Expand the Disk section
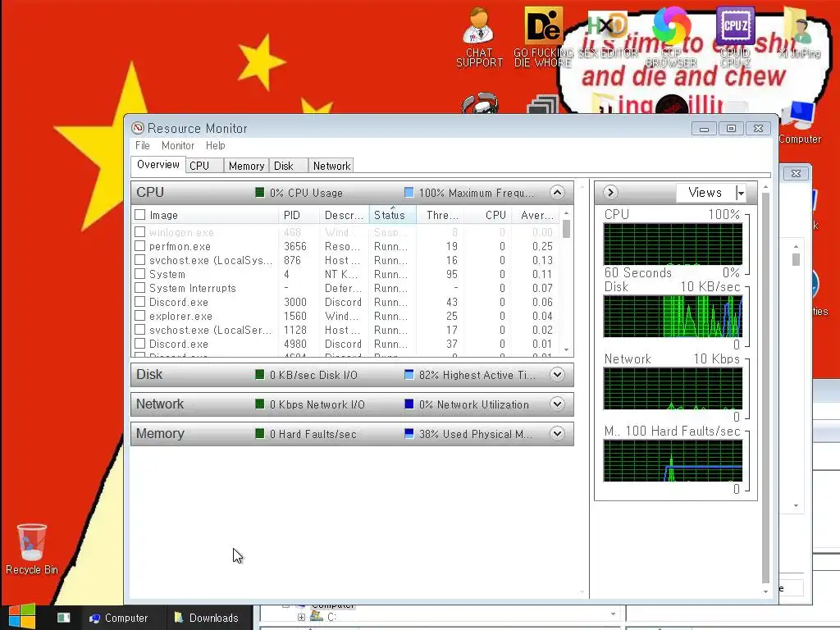840x630 pixels. (x=557, y=374)
